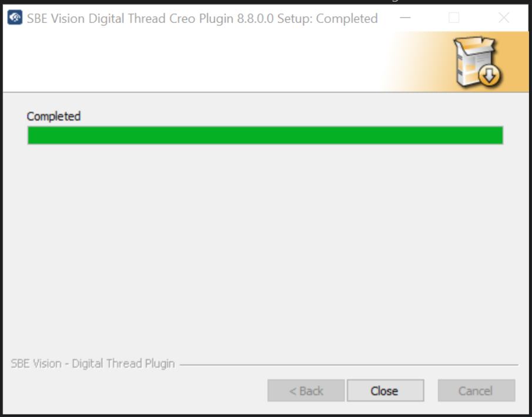Click the disabled Back button
This screenshot has width=532, height=417.
[306, 391]
